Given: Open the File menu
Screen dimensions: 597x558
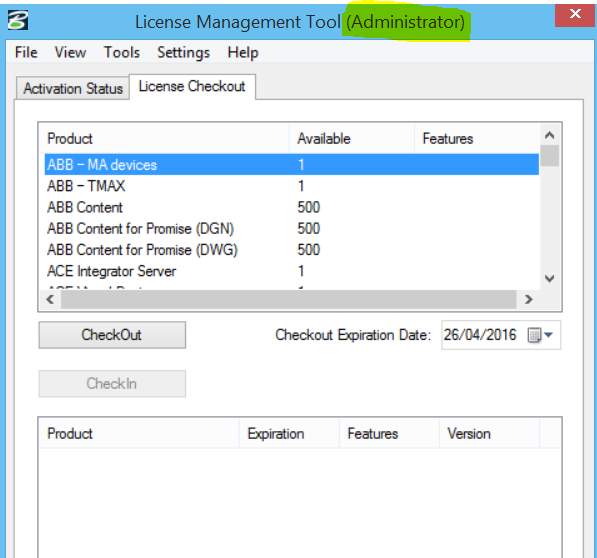Looking at the screenshot, I should tap(26, 53).
